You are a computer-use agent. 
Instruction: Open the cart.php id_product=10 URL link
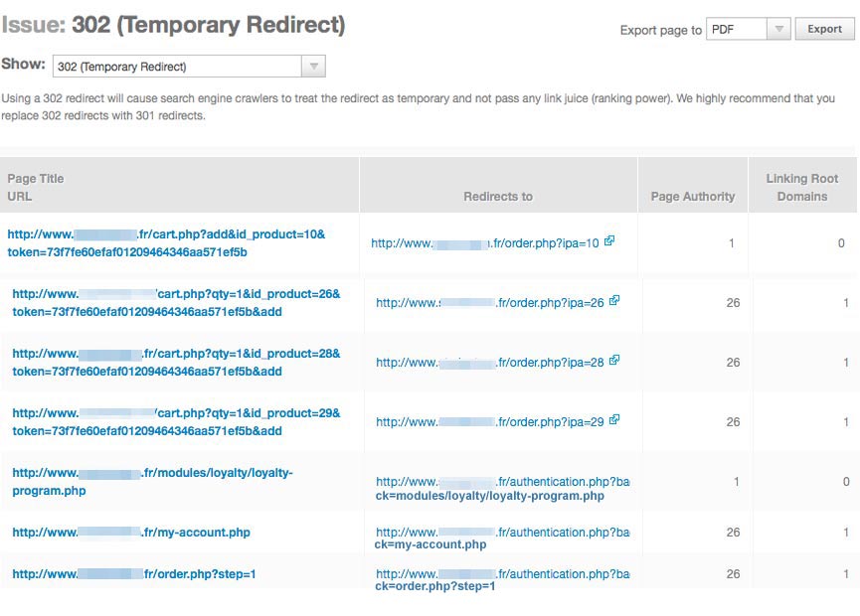[166, 243]
